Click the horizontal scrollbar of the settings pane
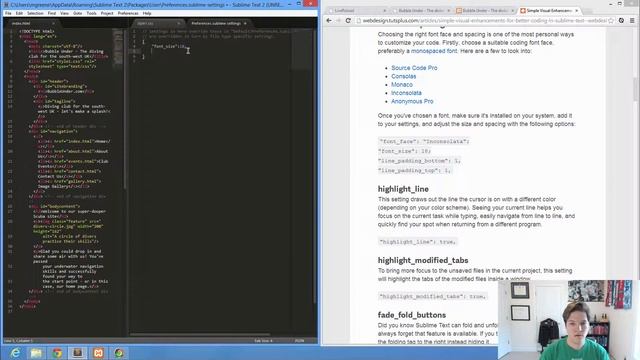This screenshot has width=640, height=360. [200, 335]
